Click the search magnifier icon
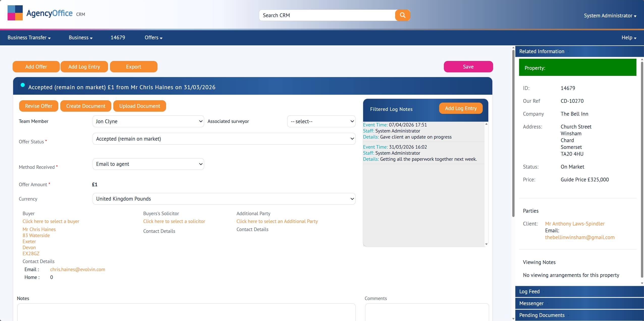This screenshot has width=644, height=321. (402, 15)
